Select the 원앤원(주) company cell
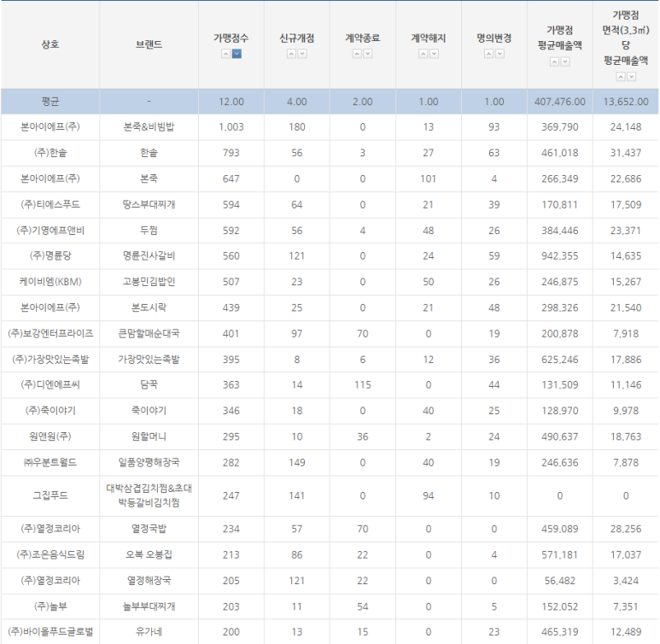660x644 pixels. pyautogui.click(x=50, y=436)
